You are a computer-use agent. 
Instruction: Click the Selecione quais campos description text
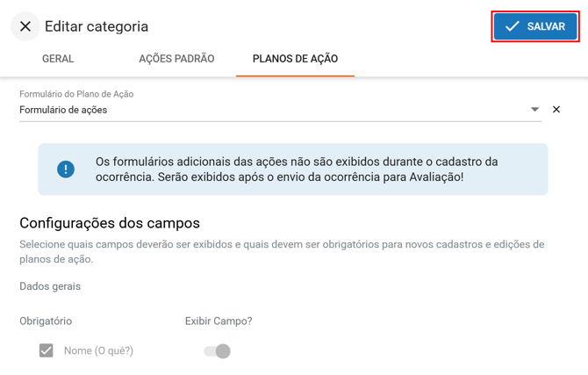tap(282, 252)
